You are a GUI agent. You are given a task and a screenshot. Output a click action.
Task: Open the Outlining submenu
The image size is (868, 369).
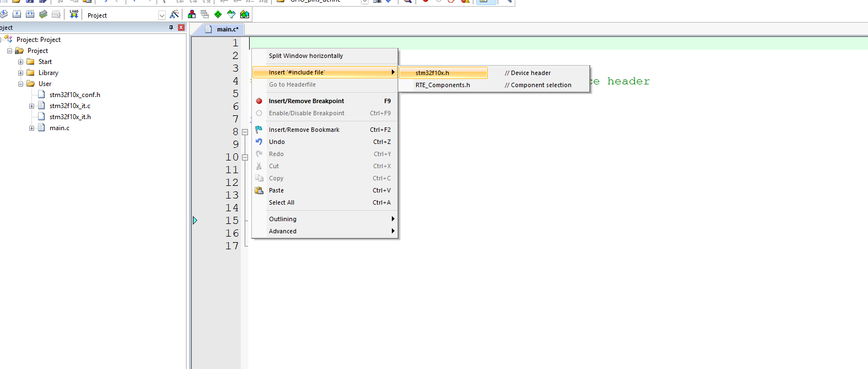pyautogui.click(x=325, y=219)
